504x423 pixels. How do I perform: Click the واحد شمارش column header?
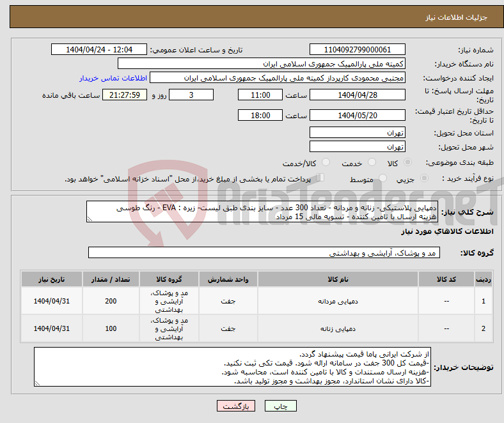[228, 279]
